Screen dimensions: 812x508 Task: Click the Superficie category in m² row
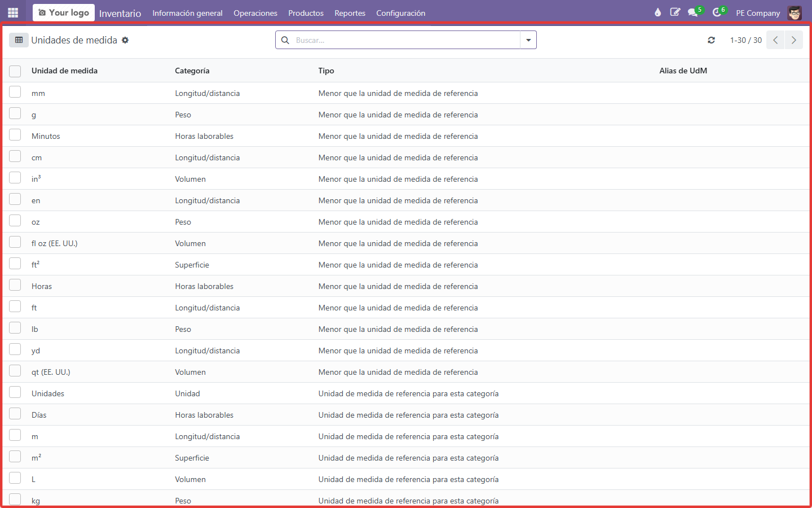(192, 458)
